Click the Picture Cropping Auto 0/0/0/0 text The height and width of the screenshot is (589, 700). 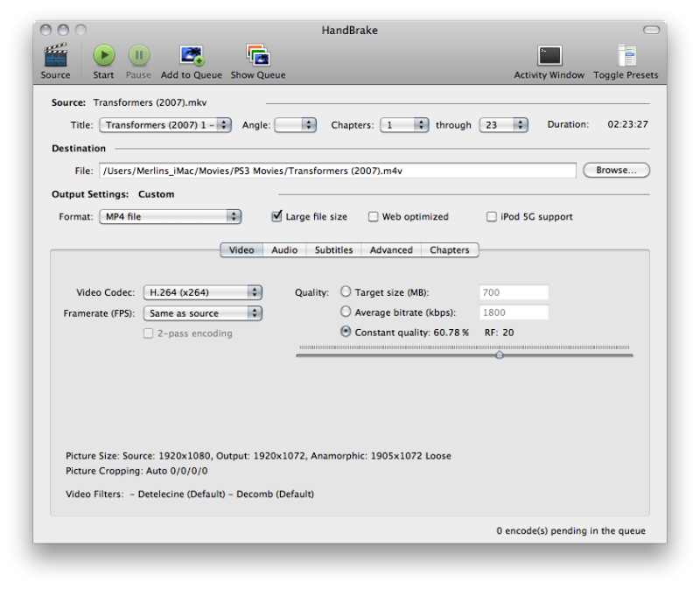pos(136,471)
